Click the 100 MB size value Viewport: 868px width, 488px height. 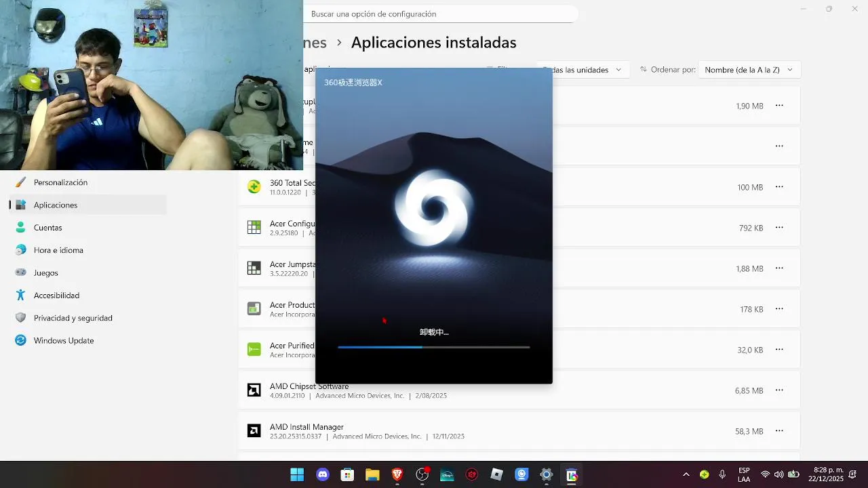tap(750, 188)
